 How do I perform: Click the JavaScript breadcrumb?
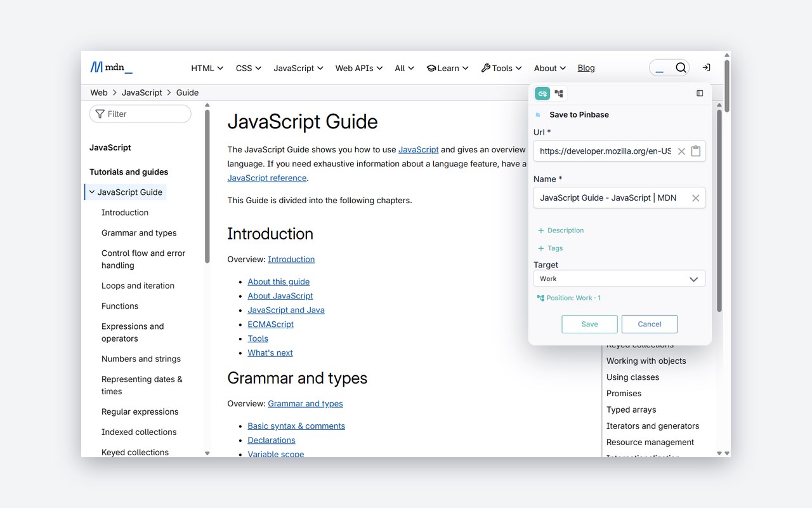click(x=142, y=93)
